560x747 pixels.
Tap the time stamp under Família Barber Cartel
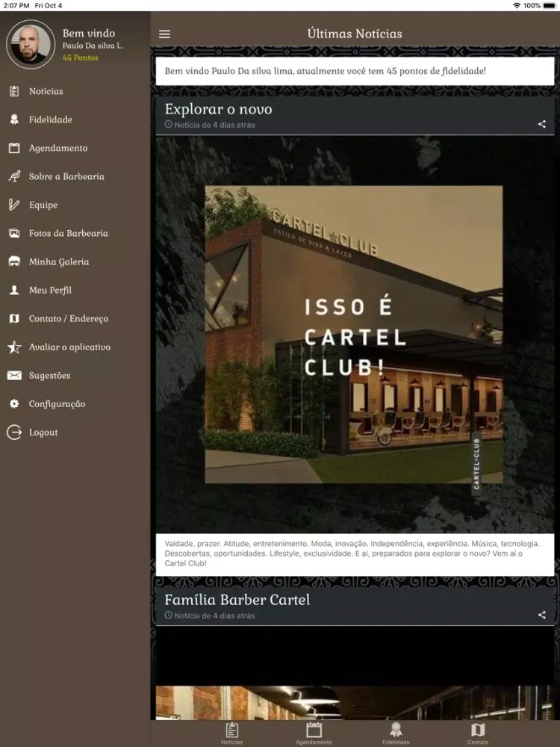[x=210, y=616]
